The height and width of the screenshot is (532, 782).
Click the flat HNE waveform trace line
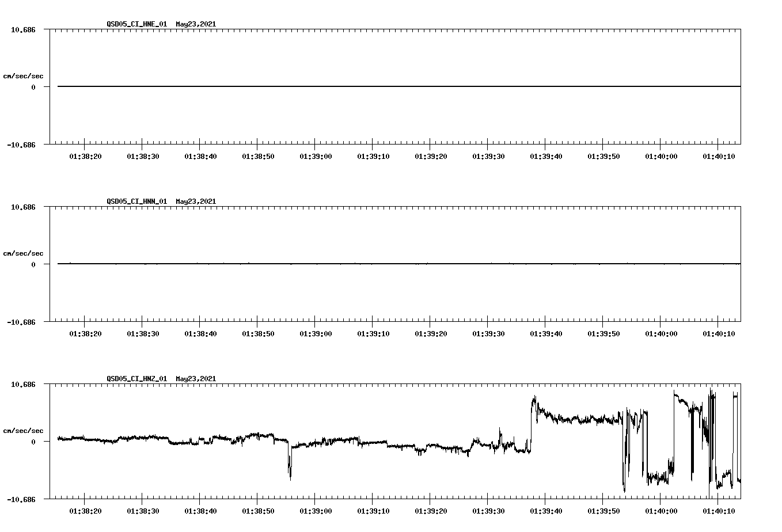(x=399, y=86)
